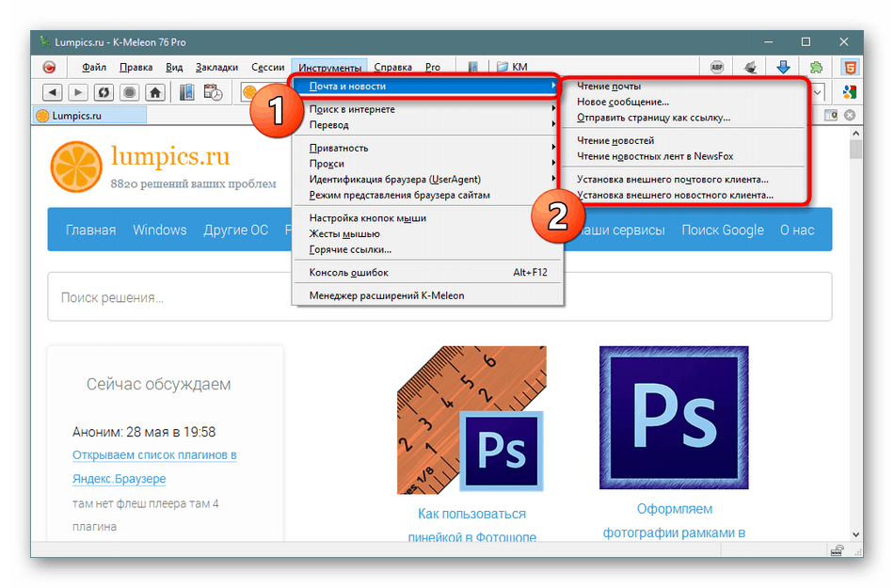The width and height of the screenshot is (894, 588).
Task: Open О нас in site navigation
Action: tap(797, 230)
